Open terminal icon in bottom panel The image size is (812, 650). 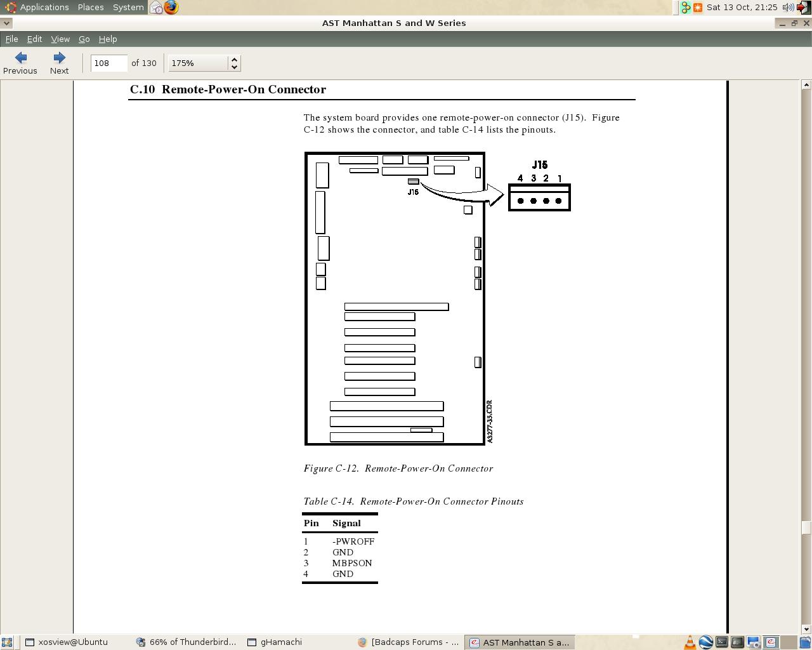[722, 642]
